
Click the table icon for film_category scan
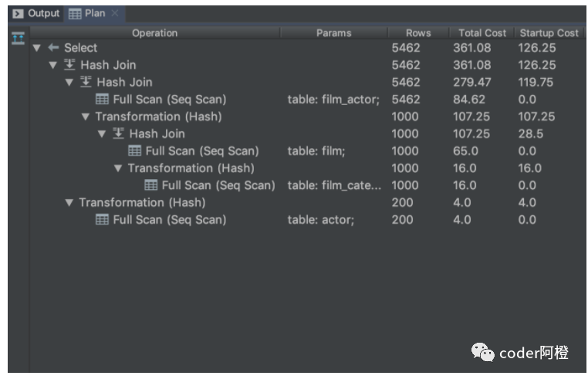click(x=150, y=185)
